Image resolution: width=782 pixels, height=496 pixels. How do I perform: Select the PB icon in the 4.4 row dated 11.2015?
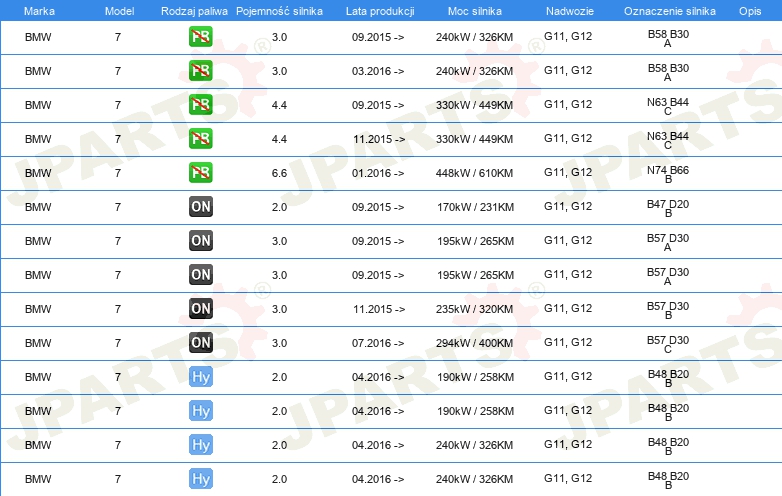click(x=200, y=139)
